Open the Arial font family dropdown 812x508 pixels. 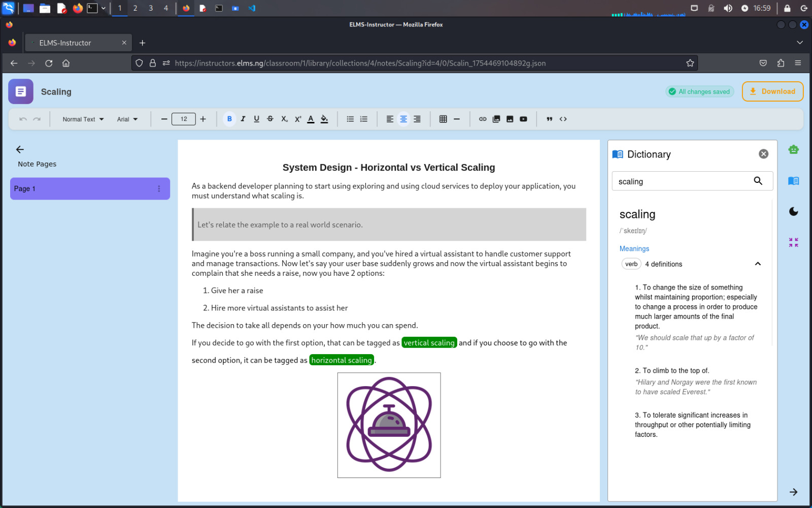[127, 119]
